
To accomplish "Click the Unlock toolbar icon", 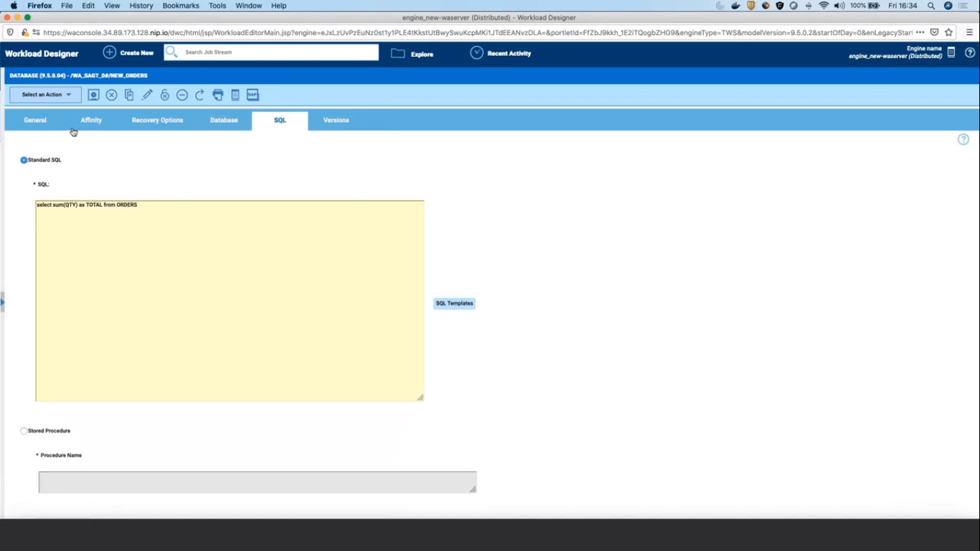I will 164,94.
